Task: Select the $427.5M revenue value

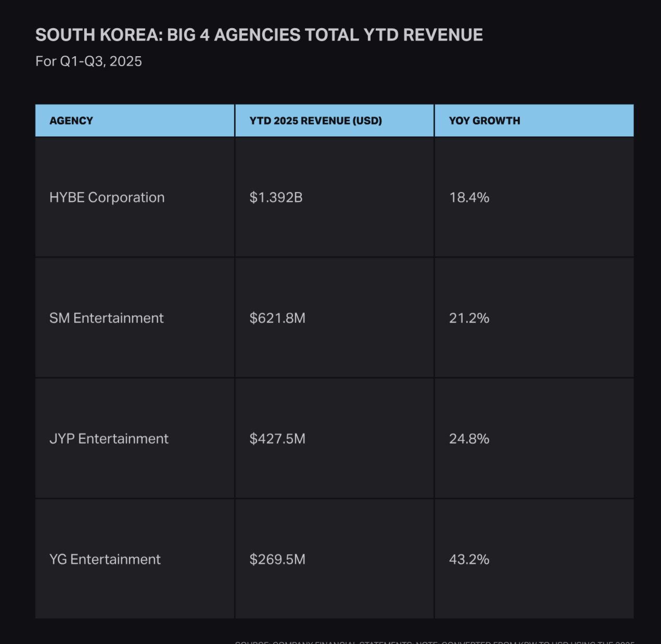Action: (277, 439)
